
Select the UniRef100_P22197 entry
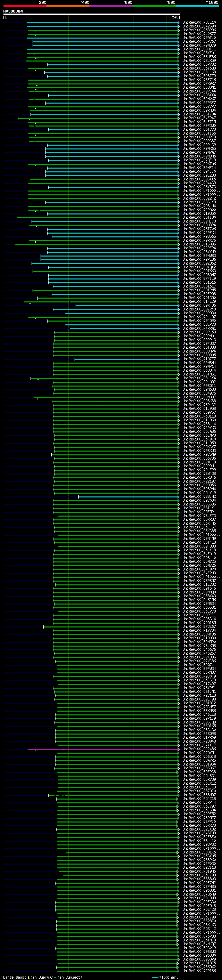pos(199,481)
